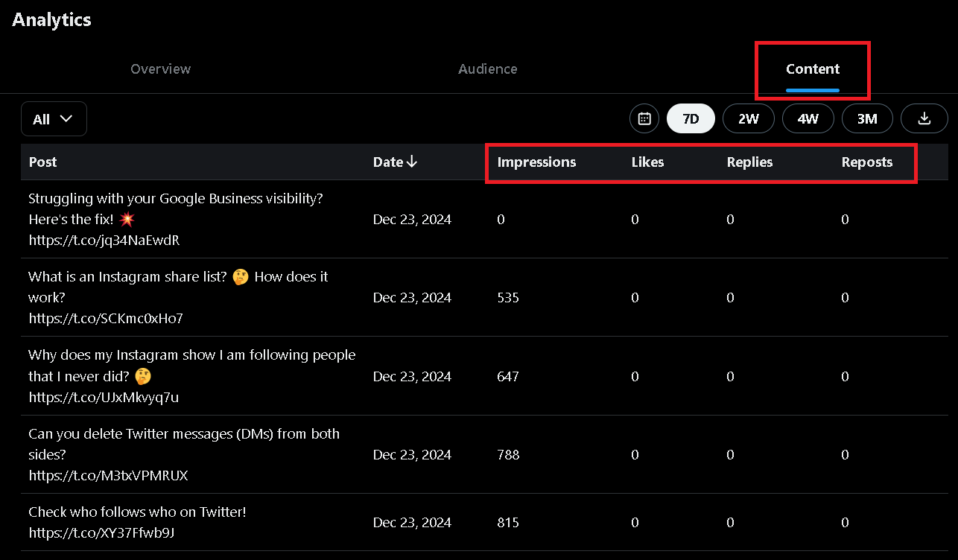Click the Impressions column header
The width and height of the screenshot is (958, 560).
(536, 162)
